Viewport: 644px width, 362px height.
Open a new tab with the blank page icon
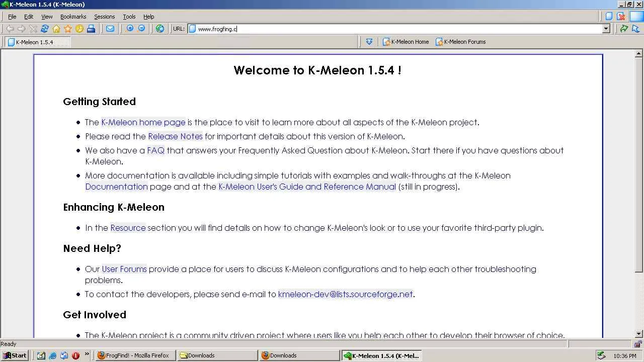point(609,16)
